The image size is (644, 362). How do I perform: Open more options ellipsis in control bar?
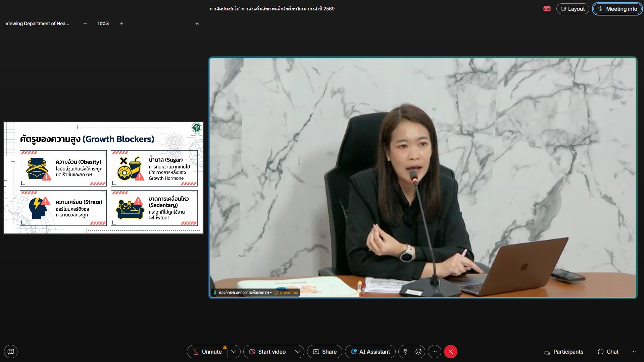pyautogui.click(x=435, y=352)
